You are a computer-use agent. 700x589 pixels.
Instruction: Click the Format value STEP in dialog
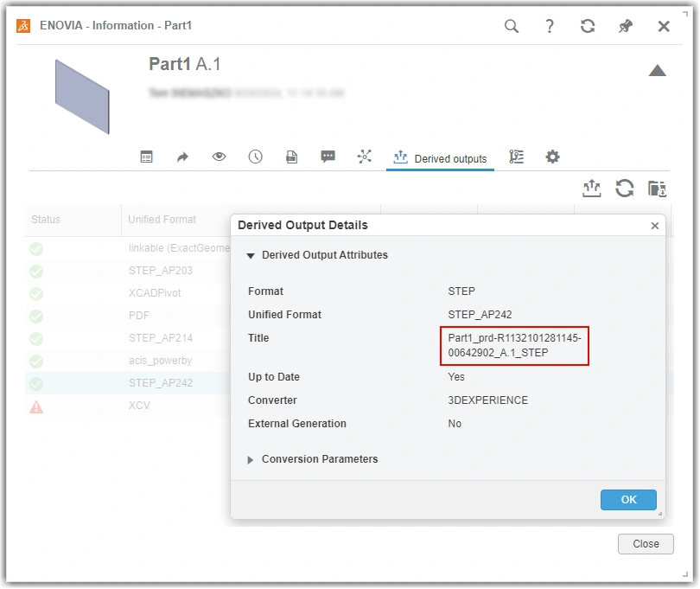click(461, 291)
